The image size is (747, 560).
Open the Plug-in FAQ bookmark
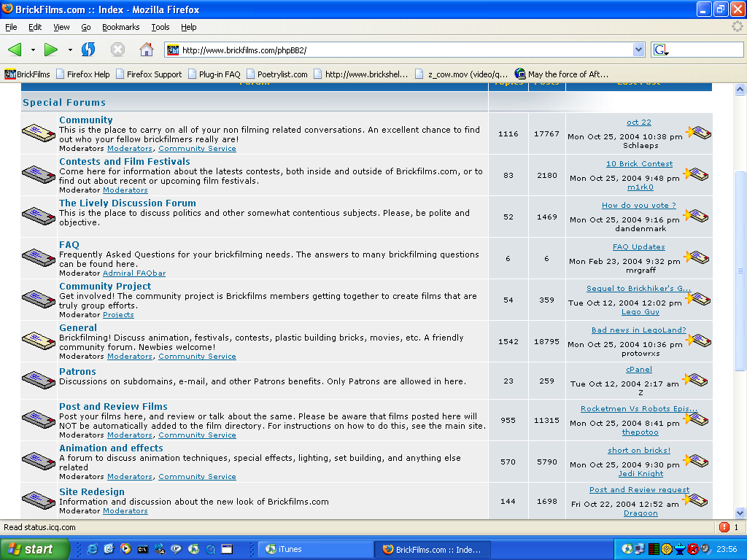tap(214, 74)
